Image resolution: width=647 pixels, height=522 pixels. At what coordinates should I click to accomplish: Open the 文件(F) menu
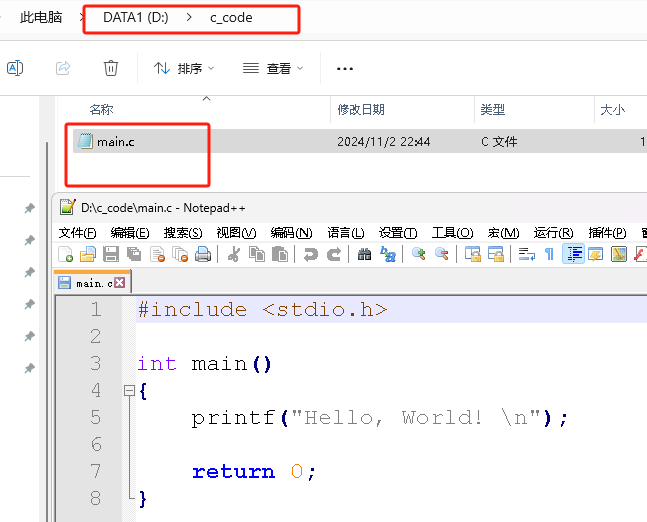tap(77, 233)
